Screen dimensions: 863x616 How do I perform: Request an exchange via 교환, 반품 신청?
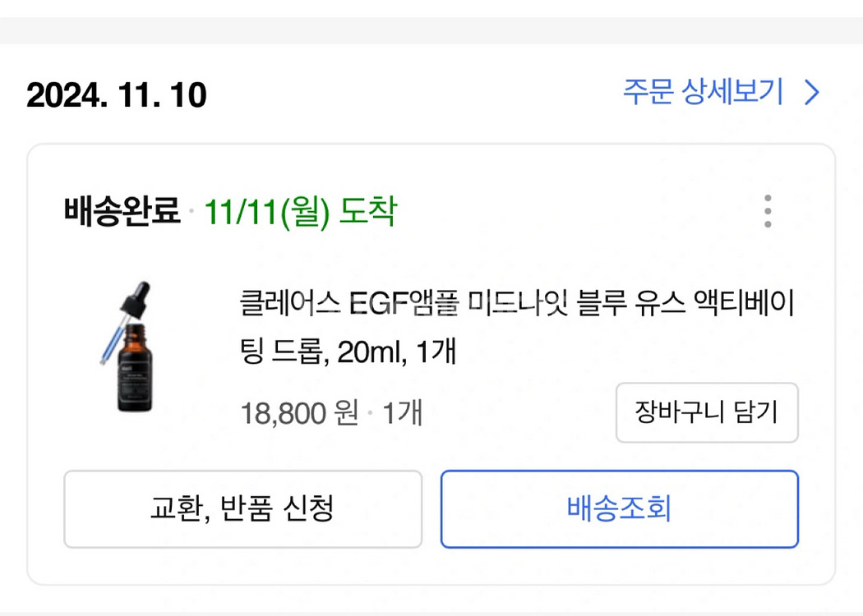point(241,509)
